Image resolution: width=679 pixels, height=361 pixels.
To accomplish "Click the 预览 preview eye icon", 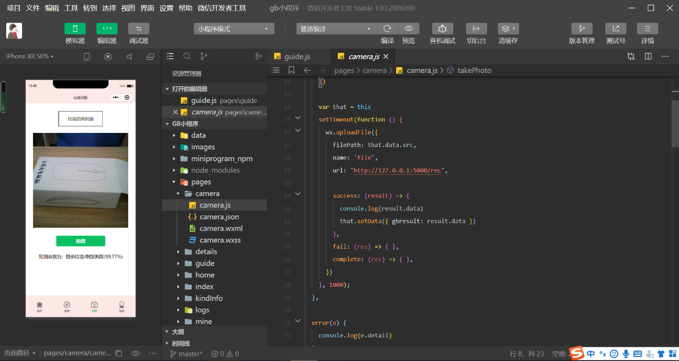I will 408,29.
